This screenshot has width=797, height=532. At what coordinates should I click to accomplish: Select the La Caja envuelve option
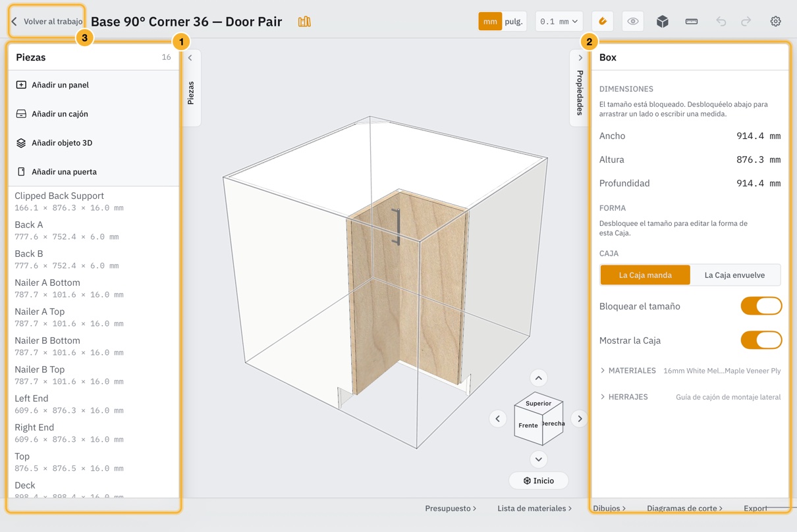pos(735,275)
